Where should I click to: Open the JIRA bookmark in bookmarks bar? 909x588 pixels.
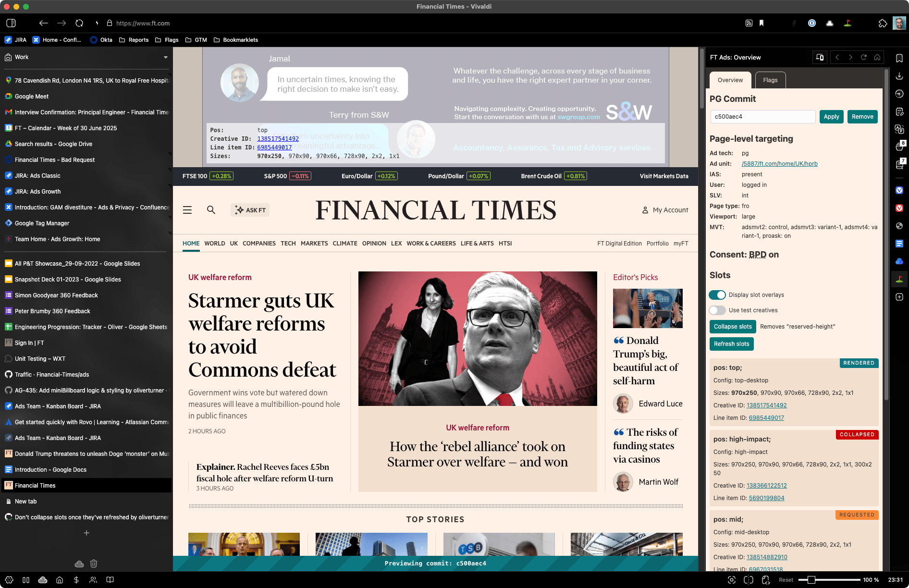(x=15, y=40)
